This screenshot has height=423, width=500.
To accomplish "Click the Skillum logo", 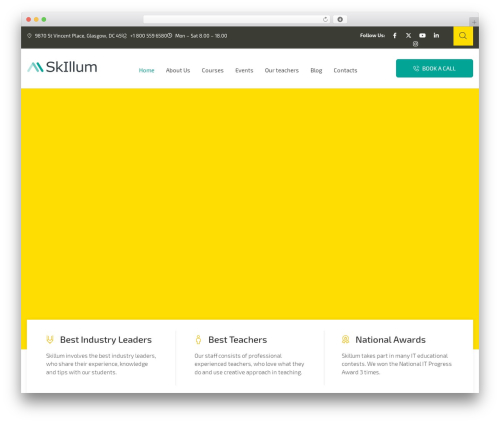I will tap(62, 67).
